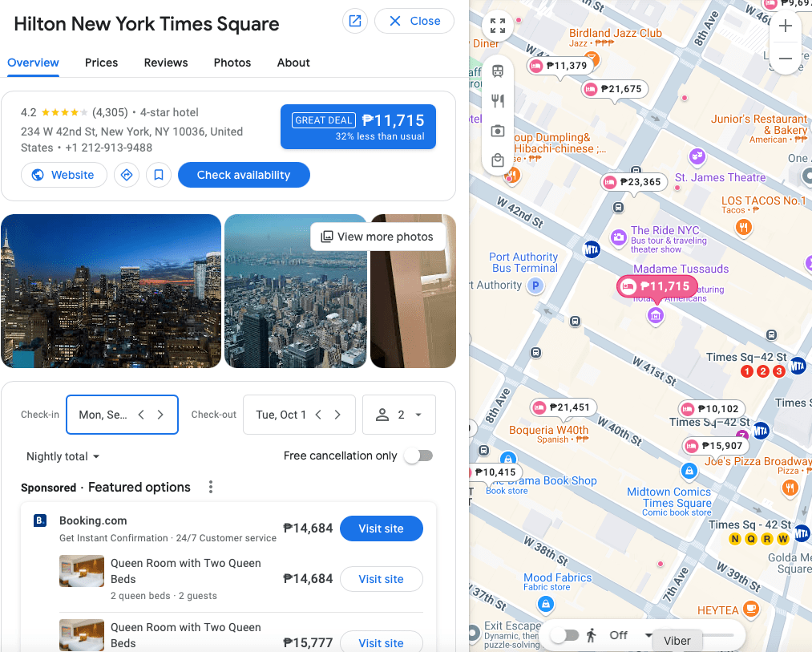Switch to the Photos tab

tap(232, 63)
